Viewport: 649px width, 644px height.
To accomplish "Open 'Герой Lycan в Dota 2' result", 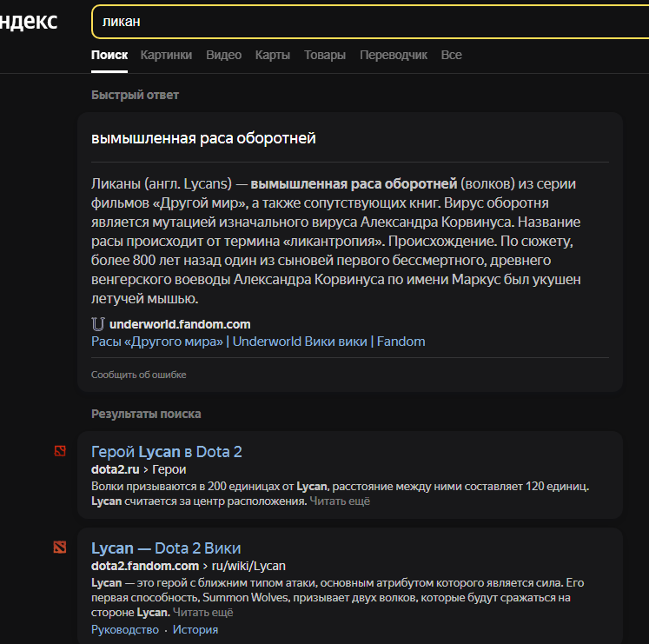I will [167, 451].
